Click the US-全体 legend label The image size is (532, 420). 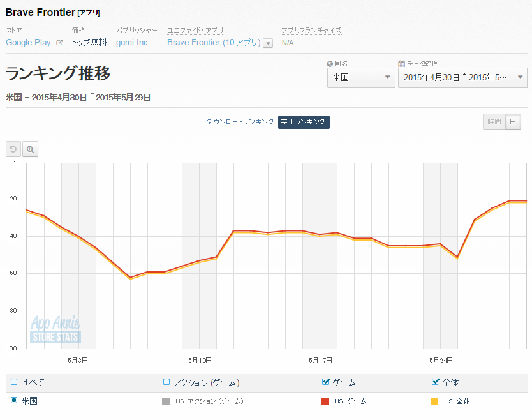pyautogui.click(x=457, y=401)
